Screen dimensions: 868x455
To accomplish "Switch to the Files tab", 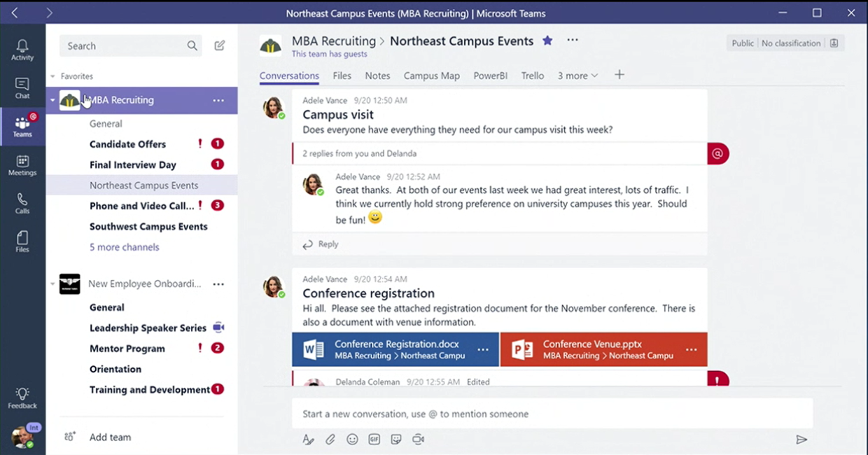I will point(342,76).
